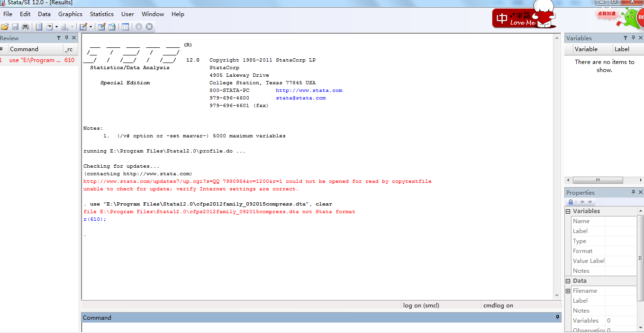Click the stata@stata.com email link
The width and height of the screenshot is (644, 333).
(x=301, y=98)
